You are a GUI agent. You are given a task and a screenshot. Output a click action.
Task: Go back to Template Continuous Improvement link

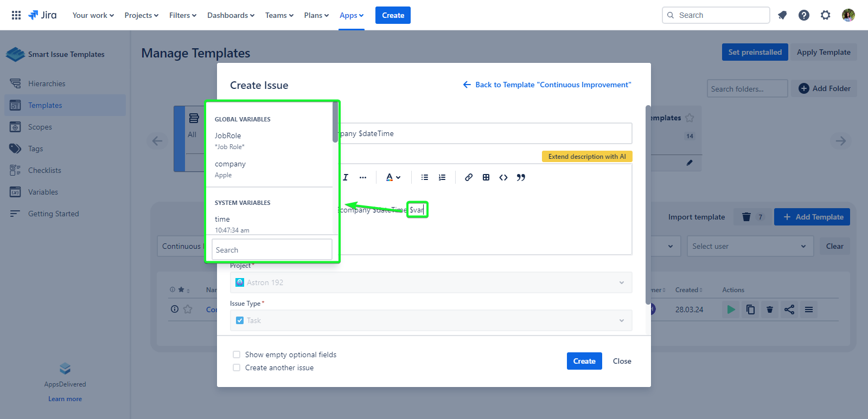547,85
